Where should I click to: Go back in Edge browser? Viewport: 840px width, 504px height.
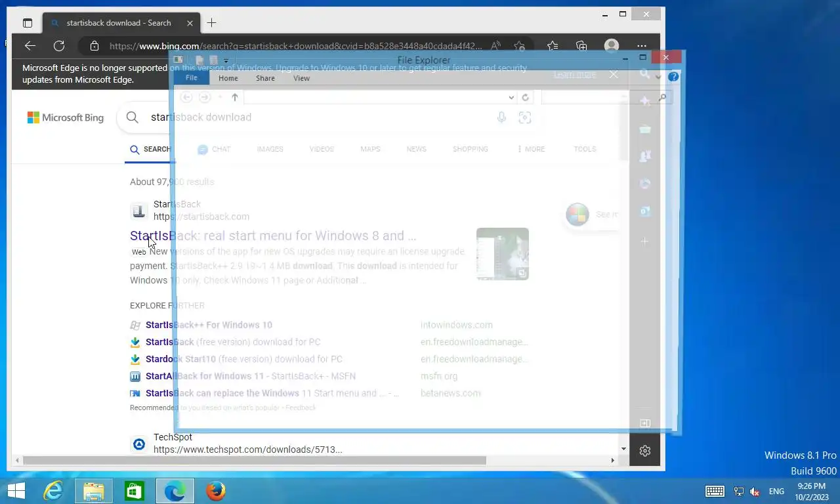(30, 46)
